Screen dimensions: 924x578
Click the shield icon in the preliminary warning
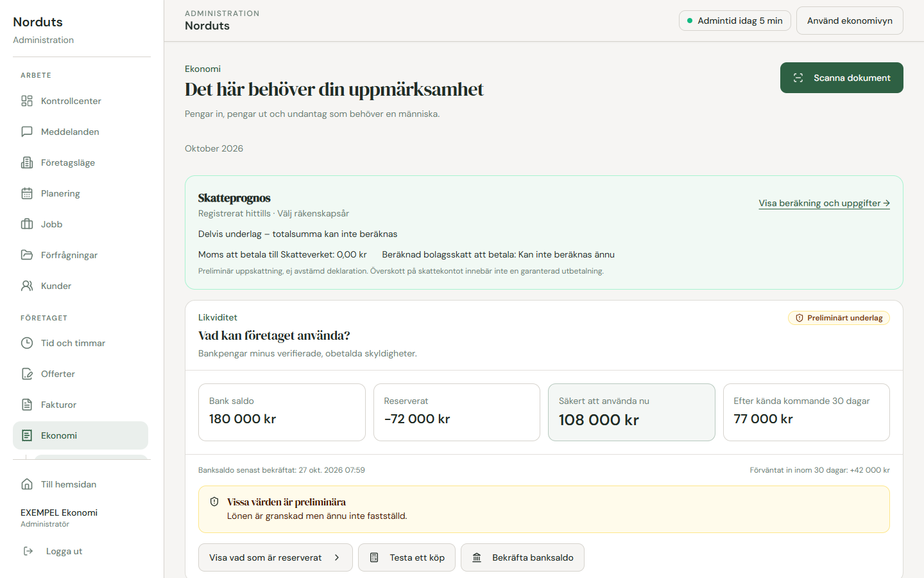coord(214,502)
